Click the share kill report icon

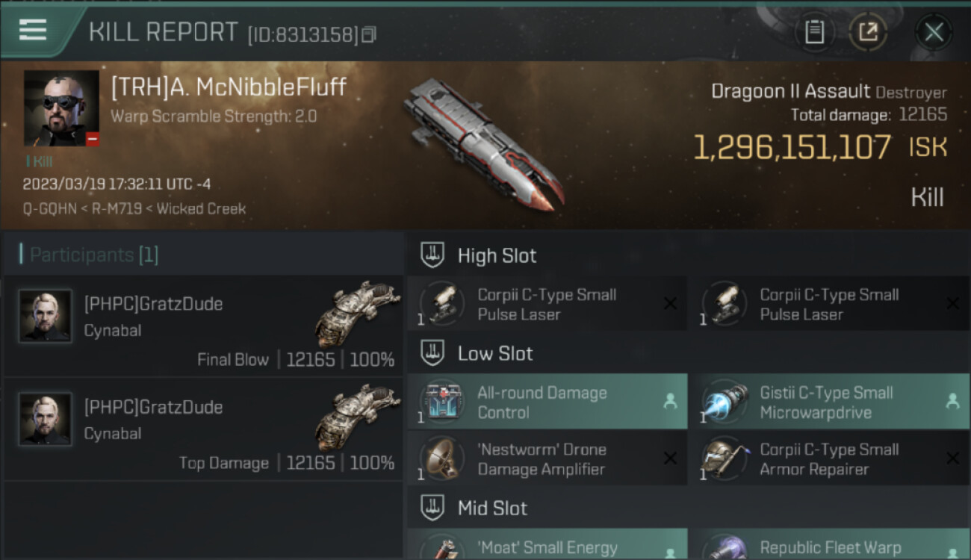868,32
